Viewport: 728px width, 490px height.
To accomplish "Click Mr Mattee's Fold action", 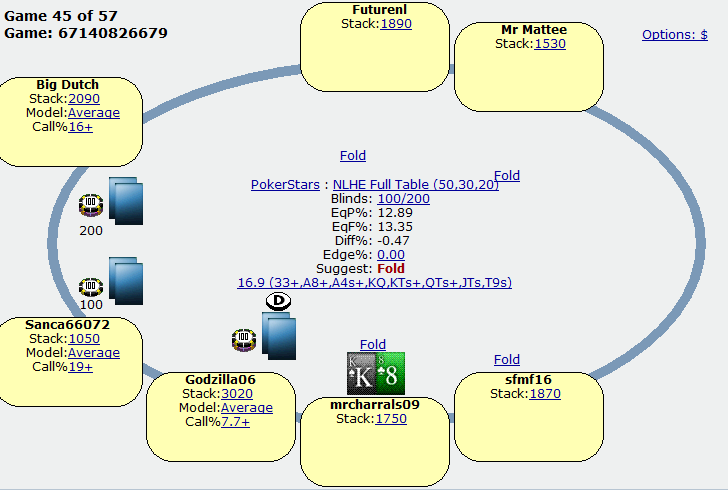I will click(x=507, y=175).
